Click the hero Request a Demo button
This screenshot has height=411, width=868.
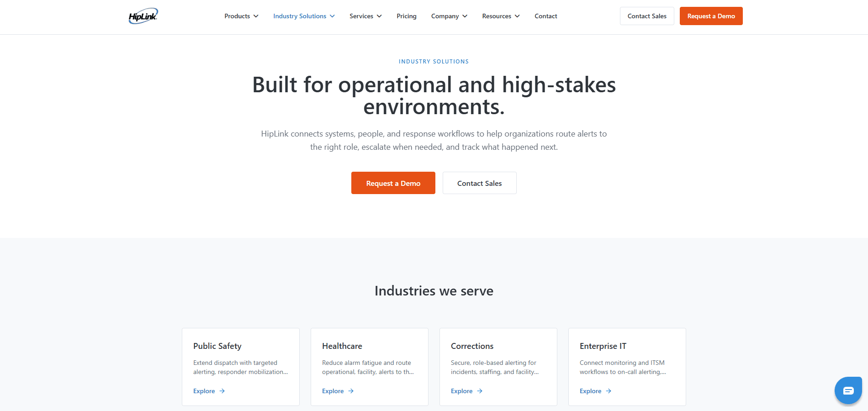393,183
